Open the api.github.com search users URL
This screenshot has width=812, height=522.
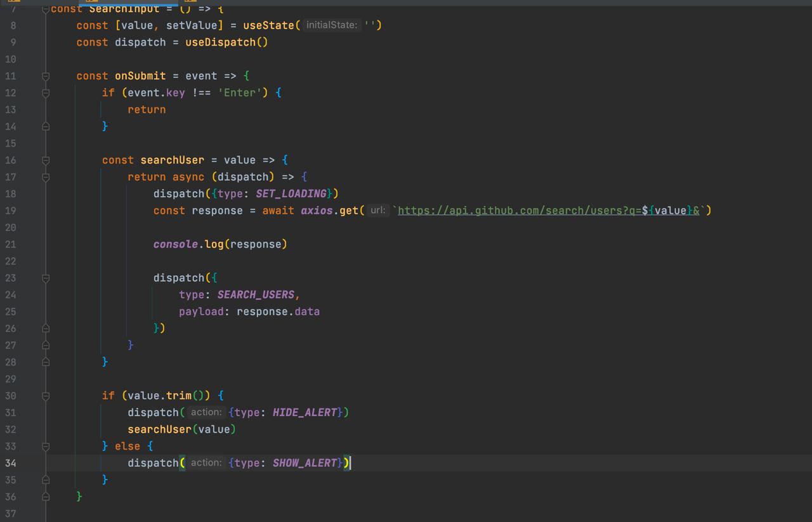[x=548, y=211]
